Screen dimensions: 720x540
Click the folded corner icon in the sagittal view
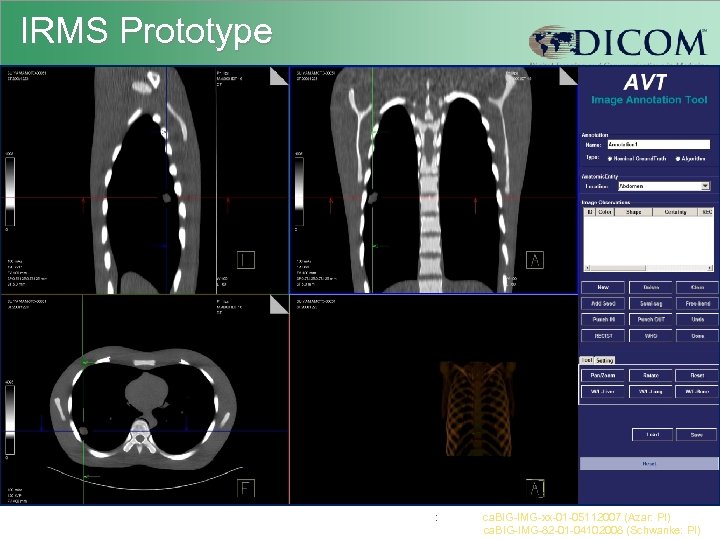[x=279, y=76]
